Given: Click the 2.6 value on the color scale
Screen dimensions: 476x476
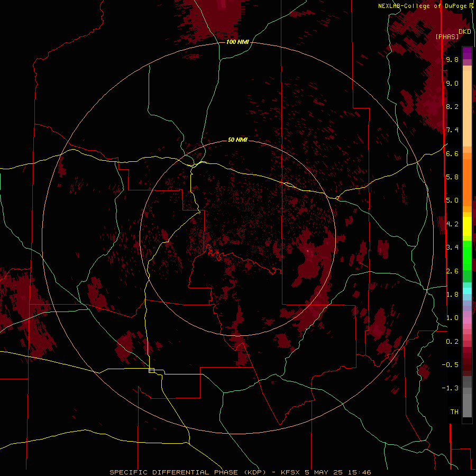Looking at the screenshot, I should click(452, 271).
